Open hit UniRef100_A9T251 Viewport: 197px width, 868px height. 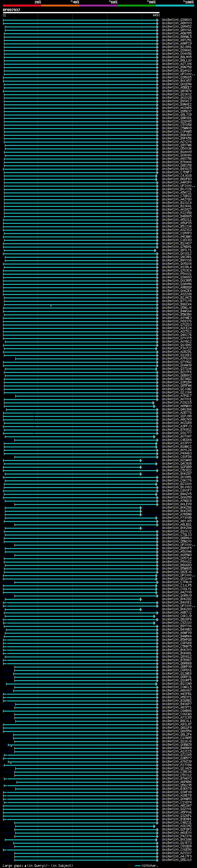[177, 40]
